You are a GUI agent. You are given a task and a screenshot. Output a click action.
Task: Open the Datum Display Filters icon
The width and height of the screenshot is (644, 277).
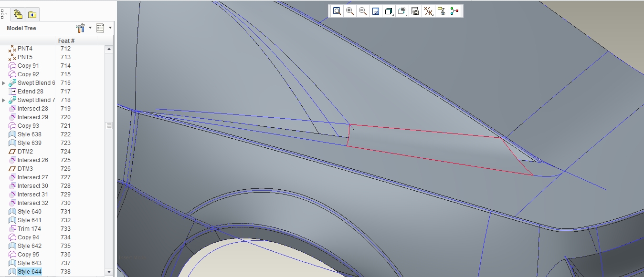[429, 11]
